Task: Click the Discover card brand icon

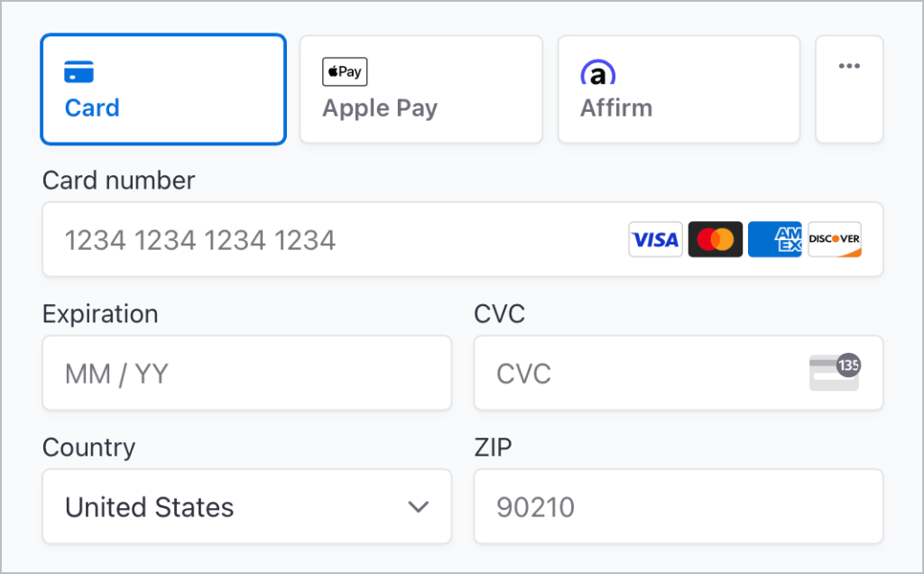Action: [834, 239]
